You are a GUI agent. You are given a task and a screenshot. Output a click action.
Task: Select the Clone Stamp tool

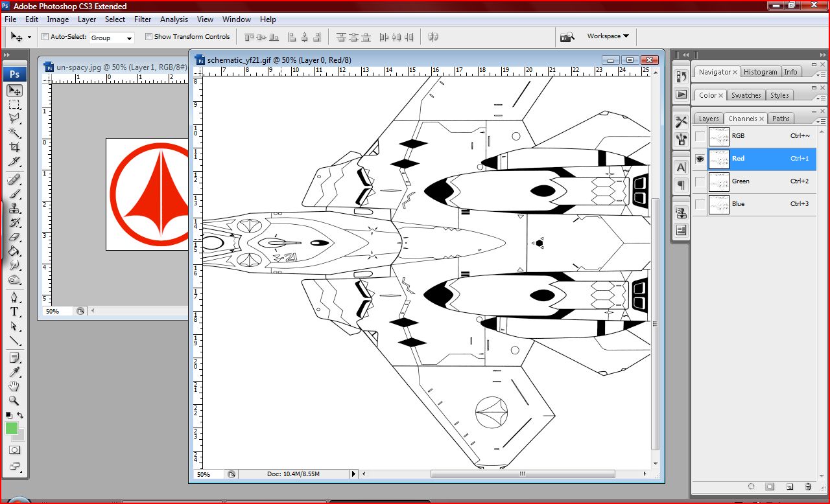point(14,208)
